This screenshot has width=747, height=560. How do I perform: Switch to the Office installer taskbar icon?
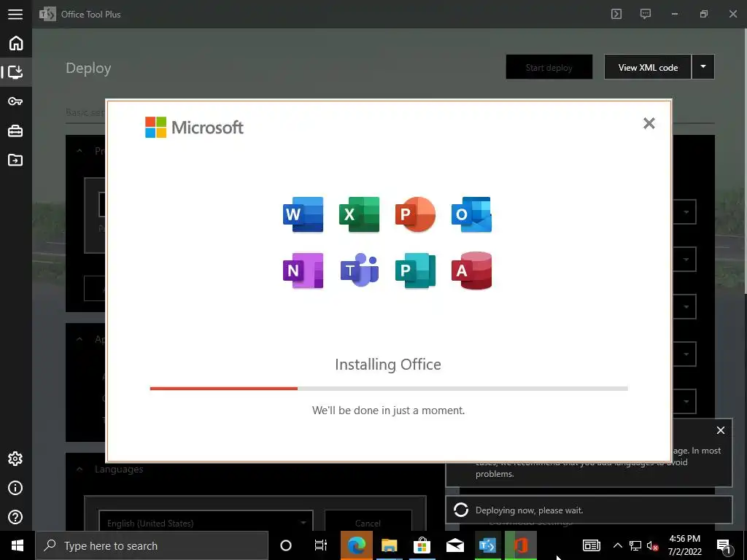click(x=520, y=545)
